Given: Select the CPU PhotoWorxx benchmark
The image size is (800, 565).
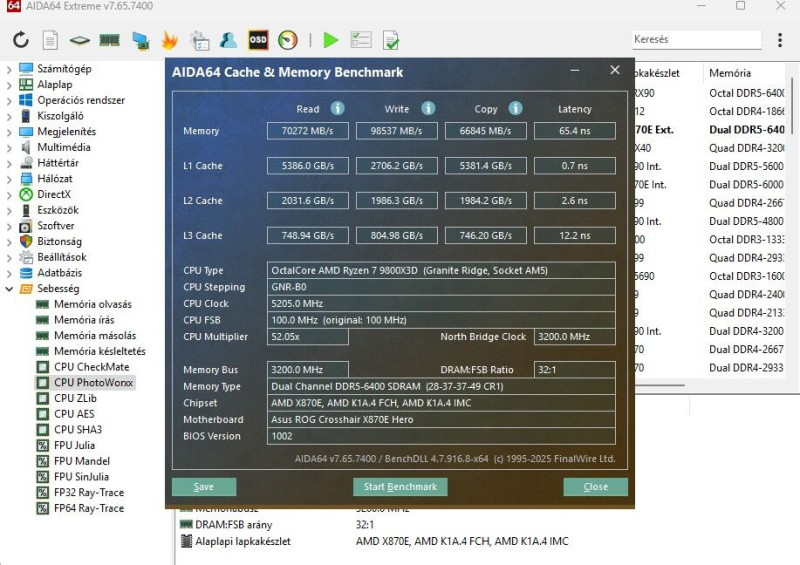Looking at the screenshot, I should click(x=93, y=383).
